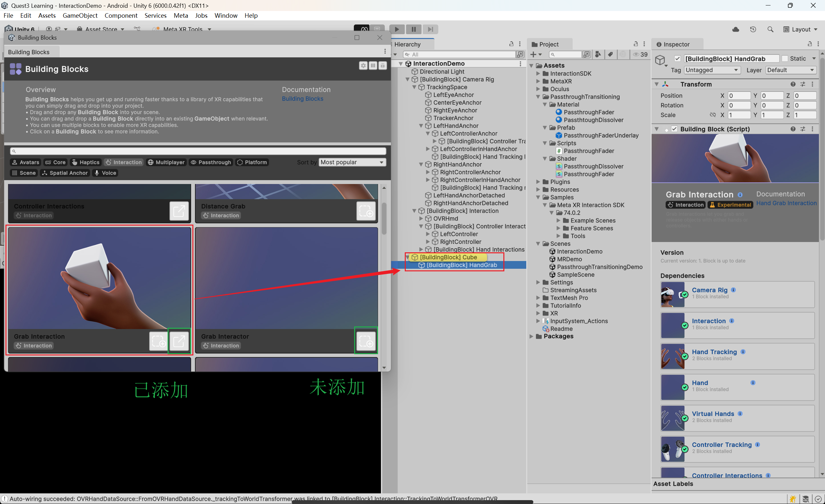This screenshot has height=504, width=825.
Task: Open the Window menu
Action: coord(226,15)
